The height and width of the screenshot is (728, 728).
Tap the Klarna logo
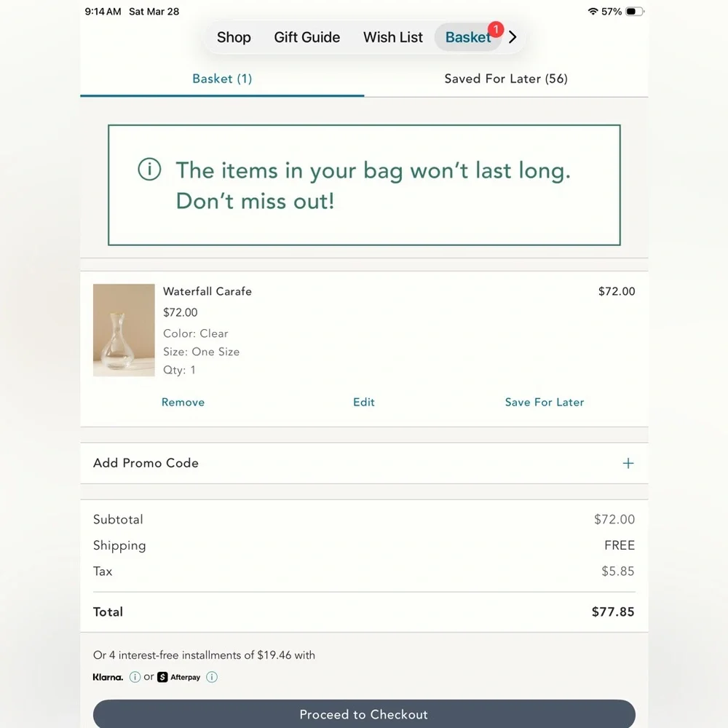pyautogui.click(x=108, y=677)
